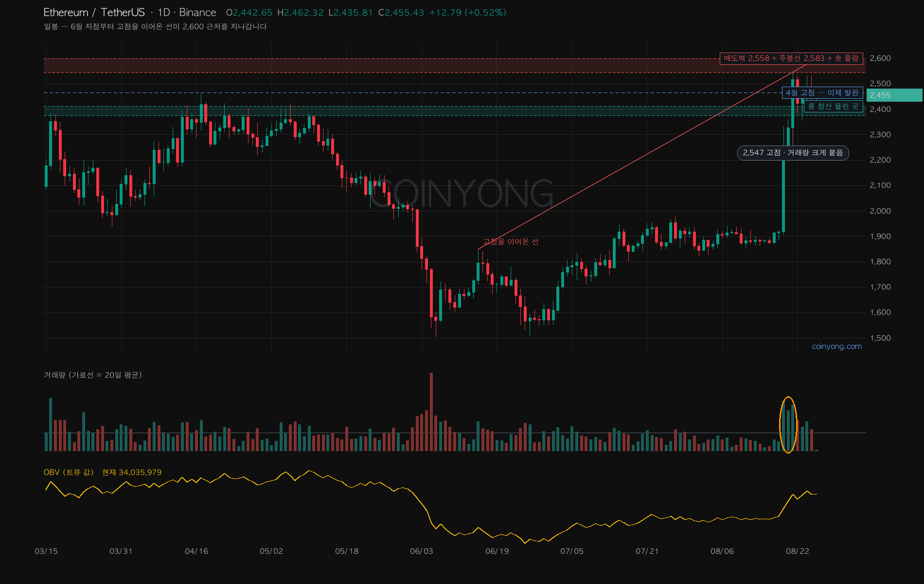Click the 07/21 date axis label
The height and width of the screenshot is (584, 924).
647,551
